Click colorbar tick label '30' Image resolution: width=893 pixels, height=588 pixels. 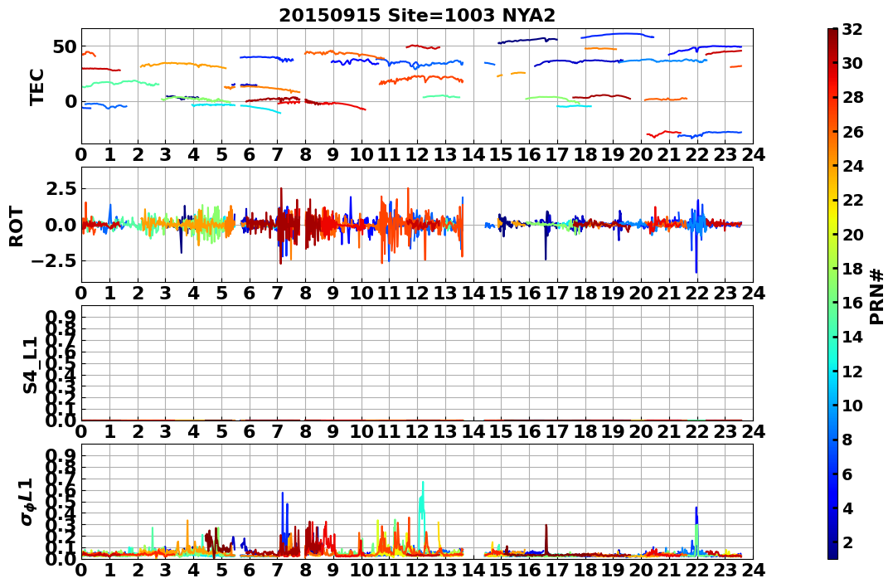tap(852, 63)
